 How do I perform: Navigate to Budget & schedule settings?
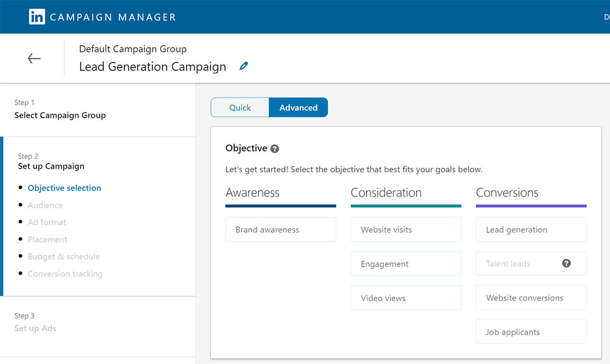click(64, 256)
